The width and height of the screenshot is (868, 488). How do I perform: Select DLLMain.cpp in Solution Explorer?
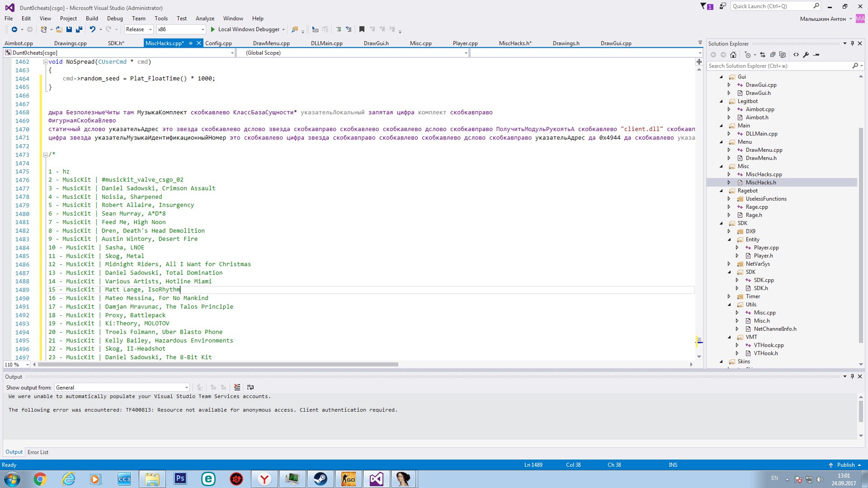[x=761, y=134]
